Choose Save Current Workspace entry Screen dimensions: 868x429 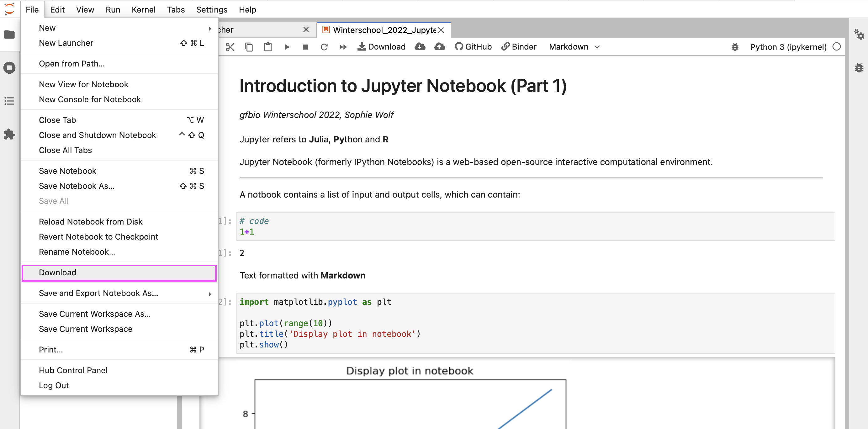[x=119, y=329]
